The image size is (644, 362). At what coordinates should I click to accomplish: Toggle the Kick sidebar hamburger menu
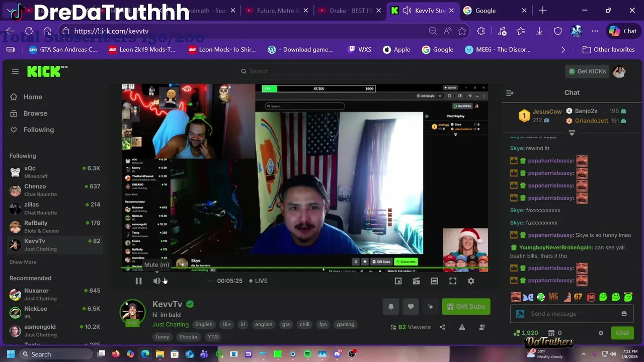(15, 71)
